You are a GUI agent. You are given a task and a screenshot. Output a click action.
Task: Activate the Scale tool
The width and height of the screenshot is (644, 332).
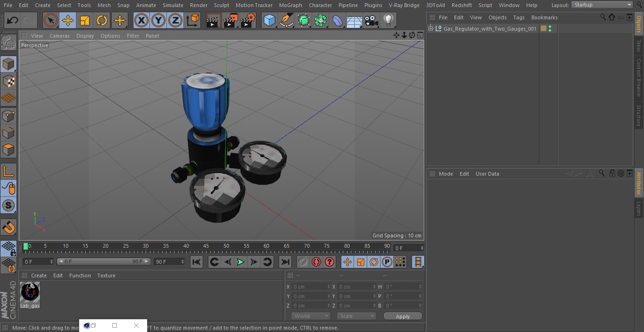(85, 20)
